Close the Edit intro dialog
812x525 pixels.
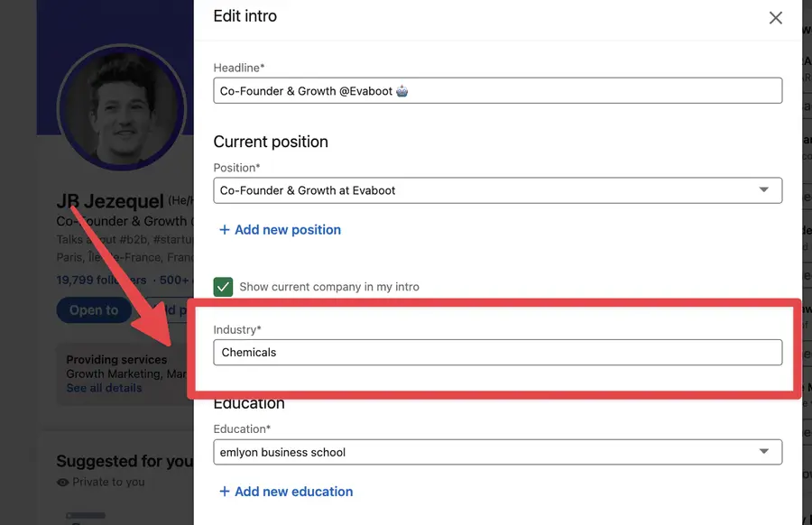coord(775,17)
